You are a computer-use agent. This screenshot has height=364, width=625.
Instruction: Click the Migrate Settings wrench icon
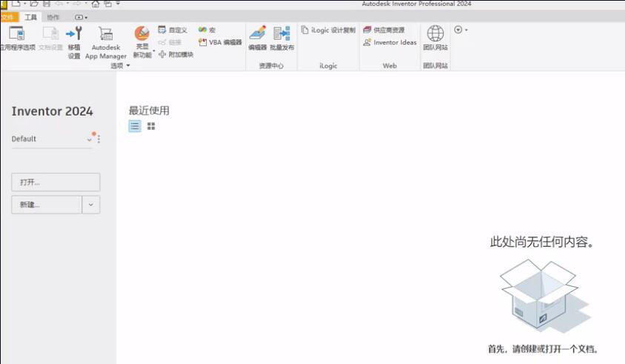pos(74,33)
